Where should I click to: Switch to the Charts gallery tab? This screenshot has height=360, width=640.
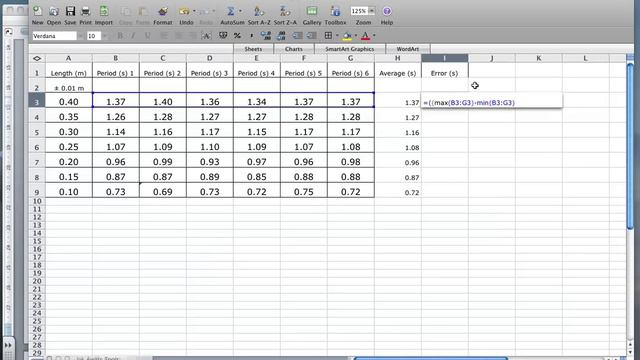click(x=294, y=49)
